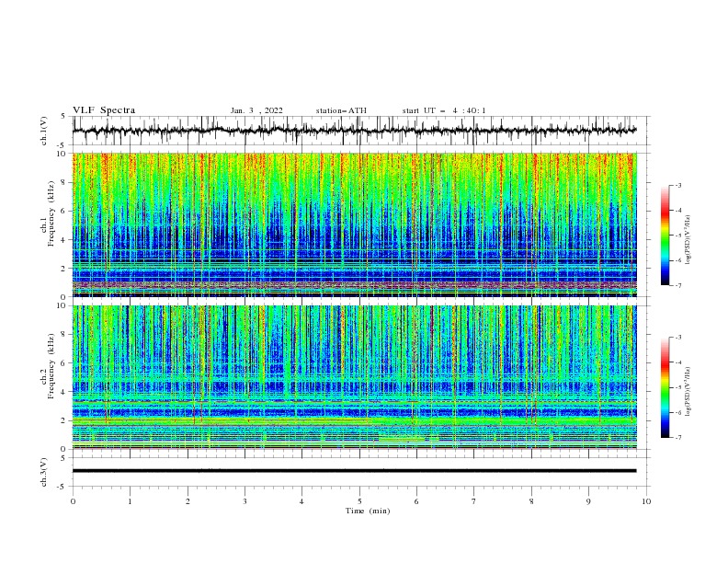Click the "ch.3(V)" axis label
The width and height of the screenshot is (728, 563).
[x=44, y=472]
